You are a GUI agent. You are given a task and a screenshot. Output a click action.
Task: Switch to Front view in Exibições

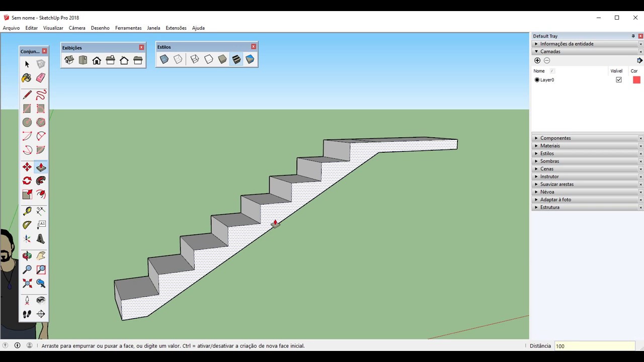97,60
